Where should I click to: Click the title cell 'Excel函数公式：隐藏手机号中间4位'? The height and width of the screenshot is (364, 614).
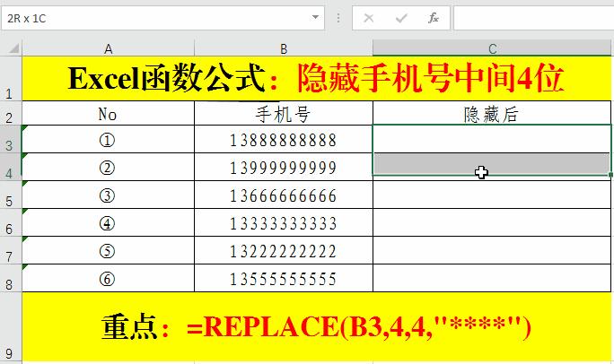pos(316,79)
